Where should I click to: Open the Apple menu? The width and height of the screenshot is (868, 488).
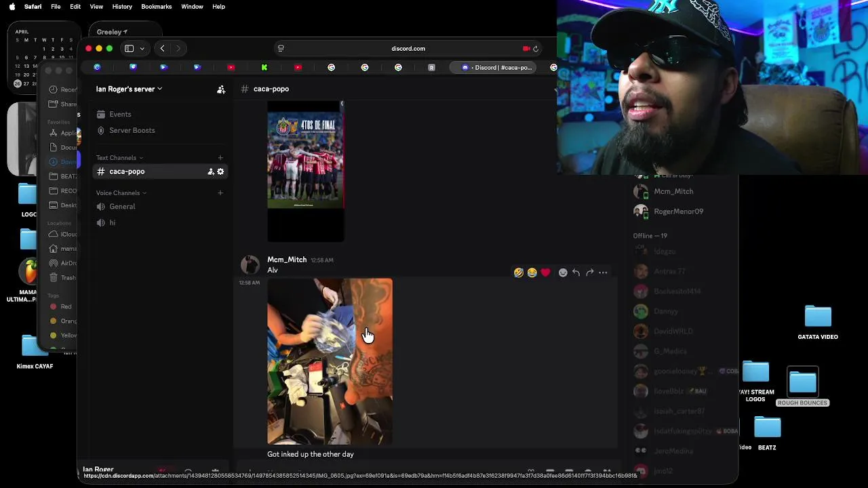[x=12, y=7]
